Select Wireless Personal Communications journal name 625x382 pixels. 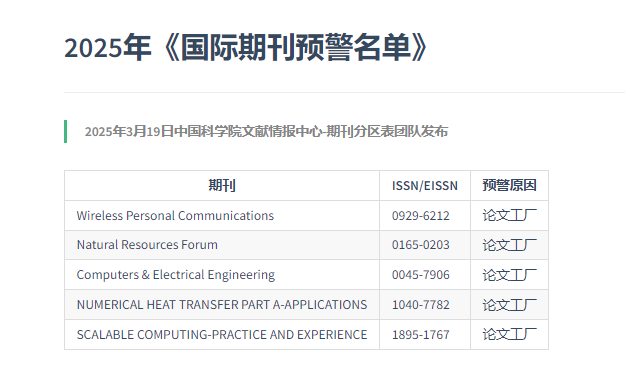click(175, 216)
